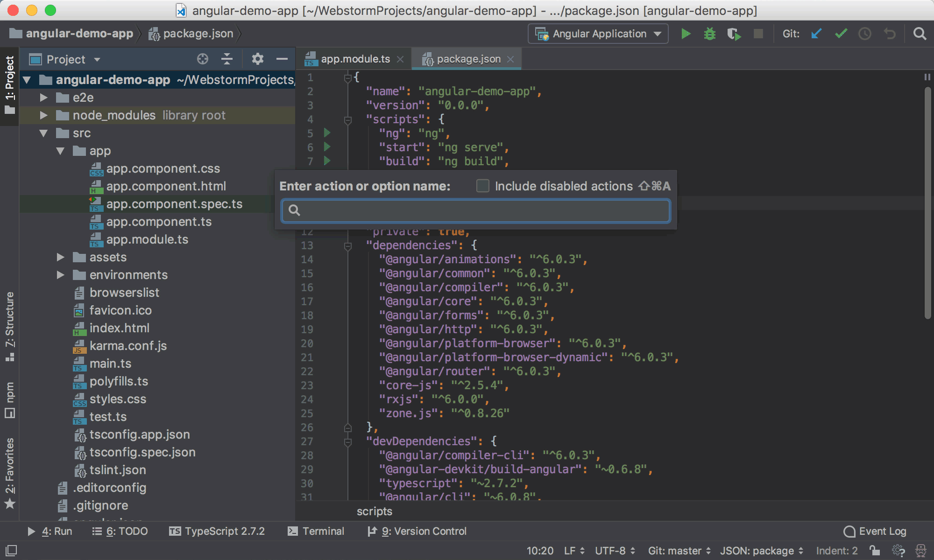Screen dimensions: 934x560
Task: Click the action name search field
Action: [475, 210]
